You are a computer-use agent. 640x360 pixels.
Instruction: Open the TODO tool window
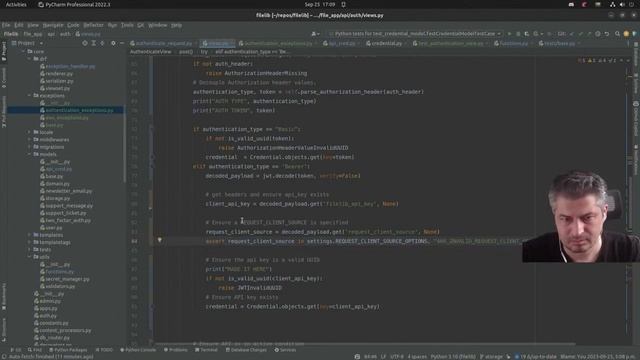click(104, 350)
